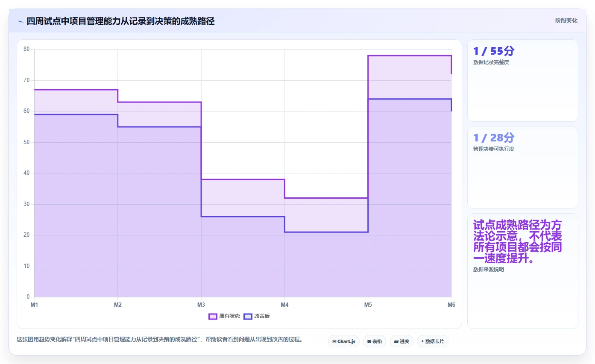The width and height of the screenshot is (595, 364).
Task: Click the 数据来源说明 label
Action: [x=489, y=270]
